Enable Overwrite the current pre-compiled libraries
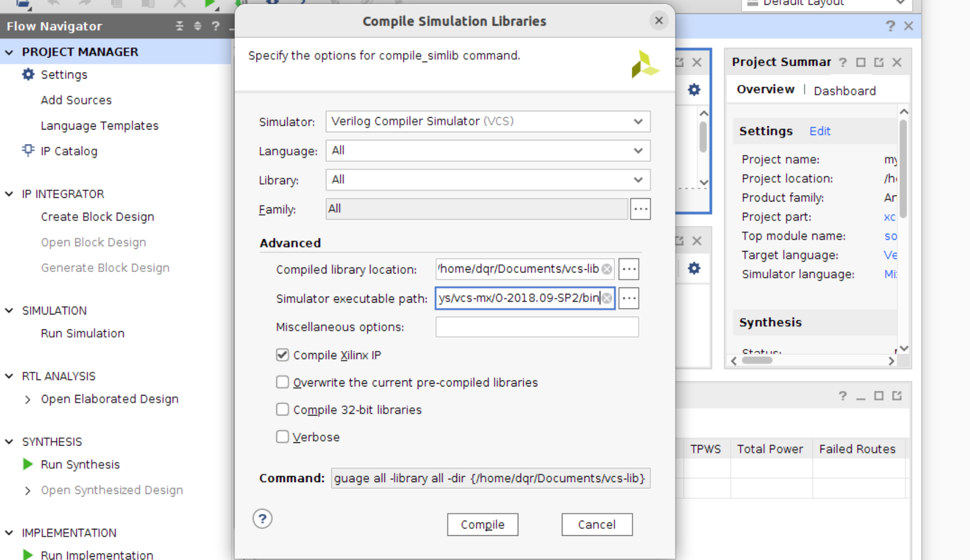This screenshot has height=560, width=970. point(282,382)
